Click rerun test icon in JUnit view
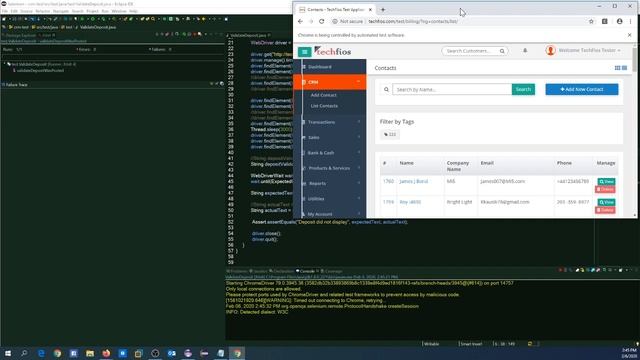The image size is (640, 360). [184, 35]
